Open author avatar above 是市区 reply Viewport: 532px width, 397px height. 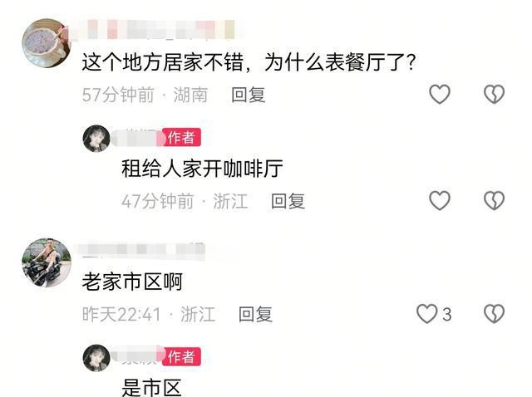point(96,358)
